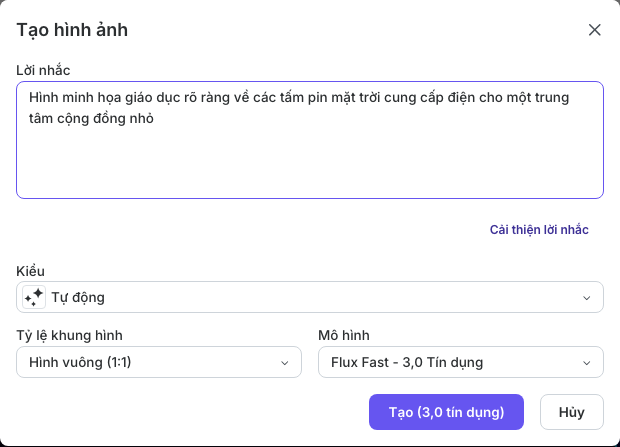Image resolution: width=620 pixels, height=447 pixels.
Task: Click the Mô hình label
Action: (344, 335)
